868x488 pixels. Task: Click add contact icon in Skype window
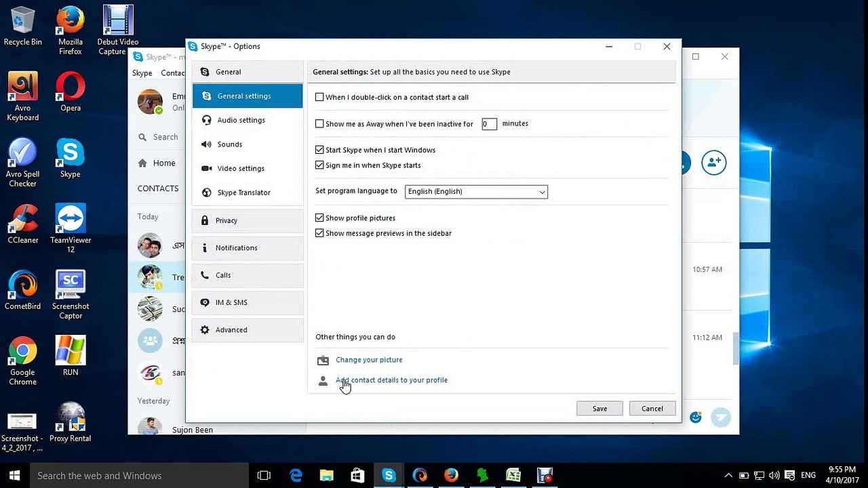[713, 163]
